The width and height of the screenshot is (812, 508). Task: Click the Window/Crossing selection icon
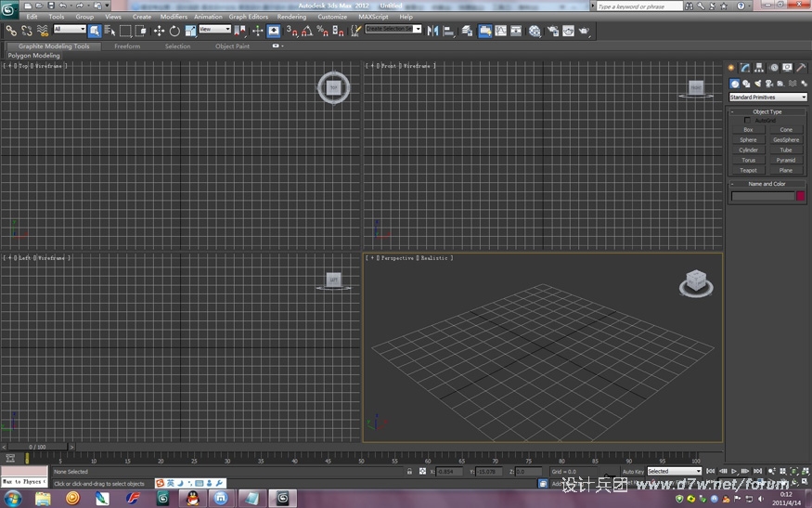[x=141, y=31]
